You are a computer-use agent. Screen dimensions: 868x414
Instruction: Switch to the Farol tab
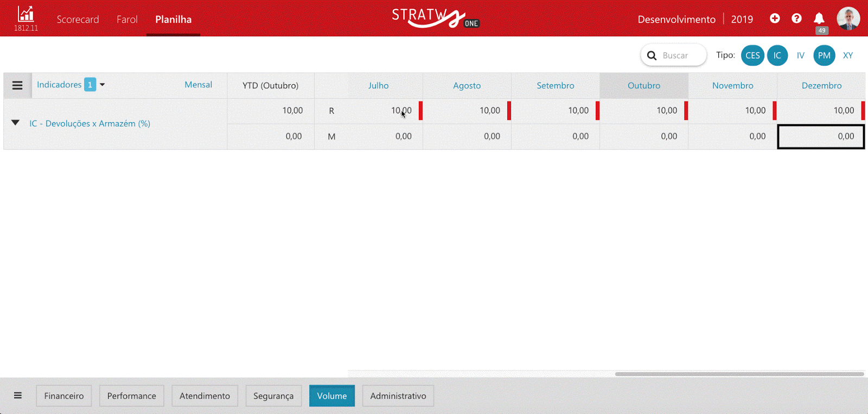point(127,20)
